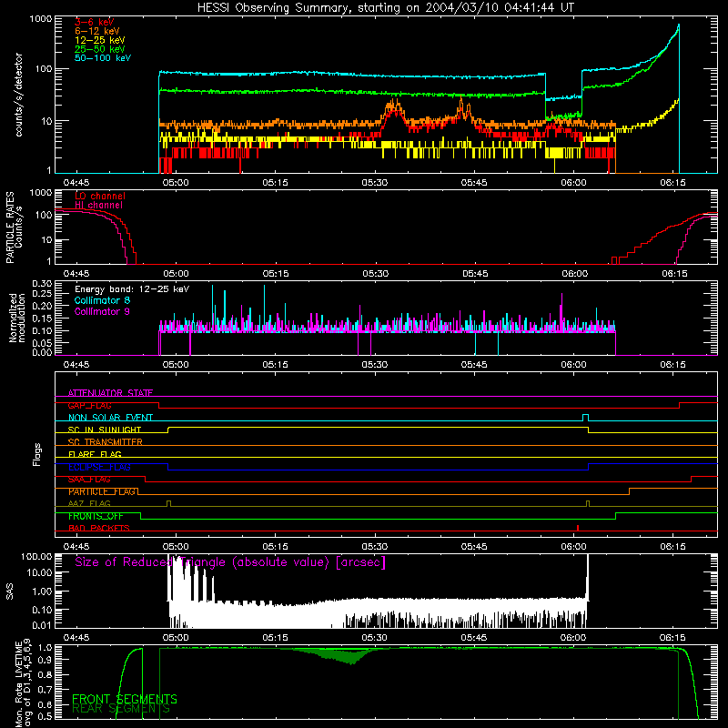Image resolution: width=728 pixels, height=728 pixels.
Task: Click the HESSI Observing Summary title text
Action: click(386, 8)
